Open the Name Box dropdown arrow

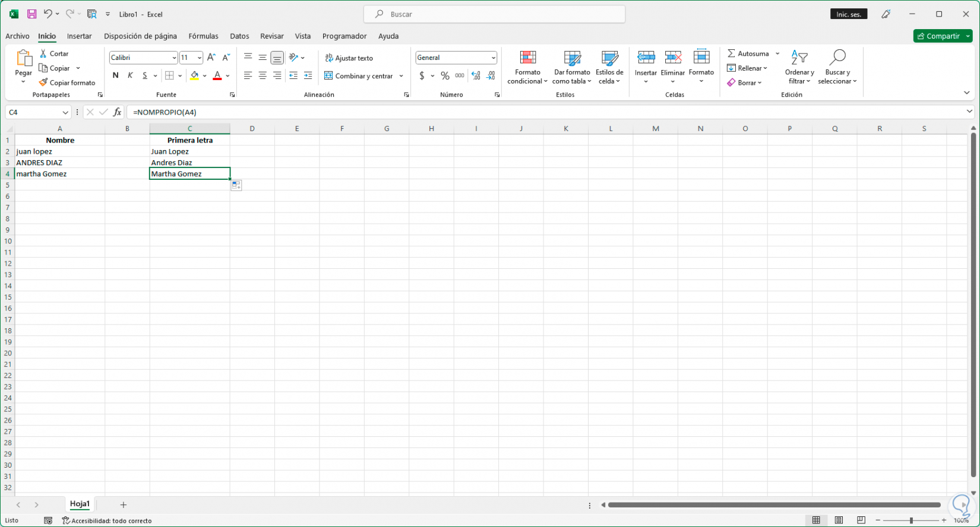click(65, 112)
